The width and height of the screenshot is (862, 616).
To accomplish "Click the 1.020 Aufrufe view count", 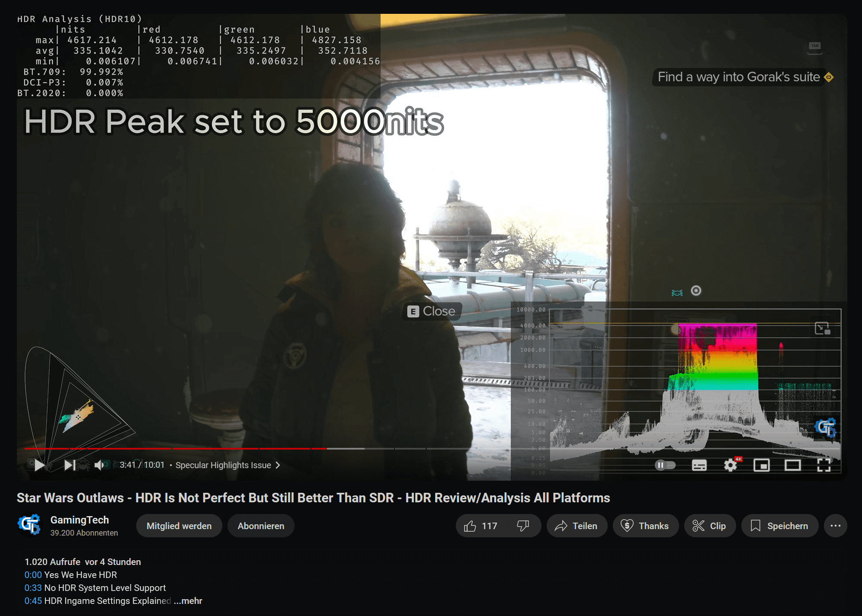I will tap(52, 562).
